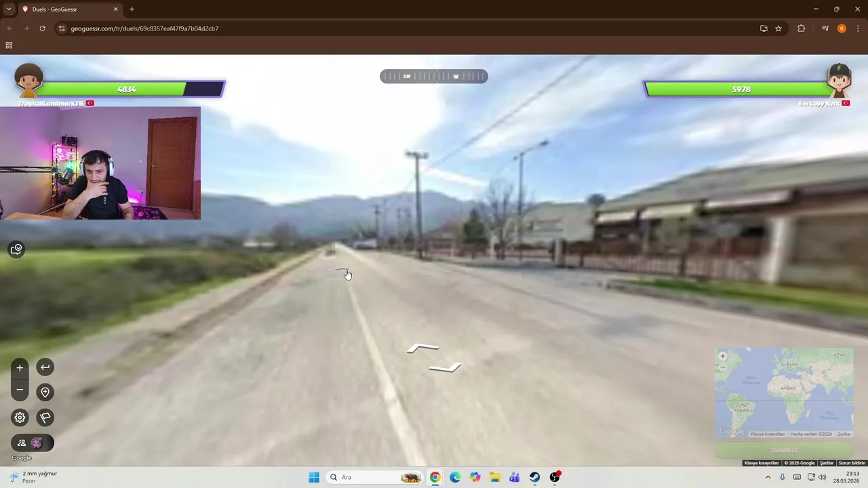Open Steam from the taskbar
This screenshot has height=488, width=868.
coord(535,477)
